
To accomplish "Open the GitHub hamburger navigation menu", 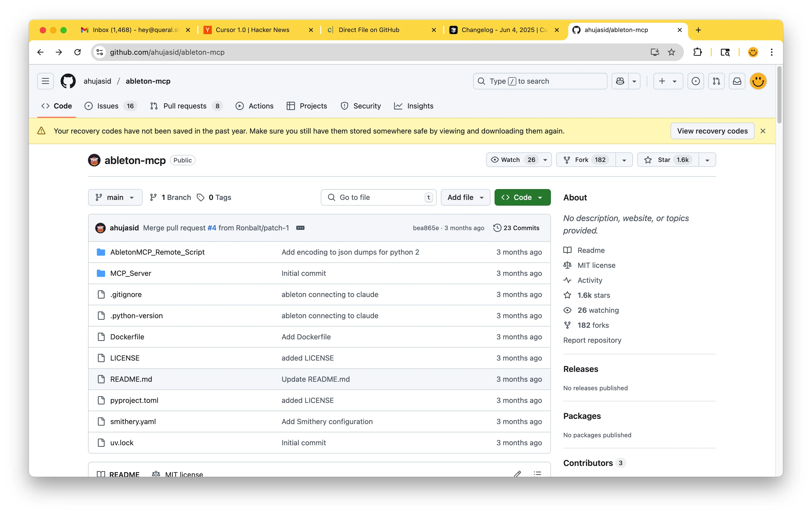I will 45,81.
